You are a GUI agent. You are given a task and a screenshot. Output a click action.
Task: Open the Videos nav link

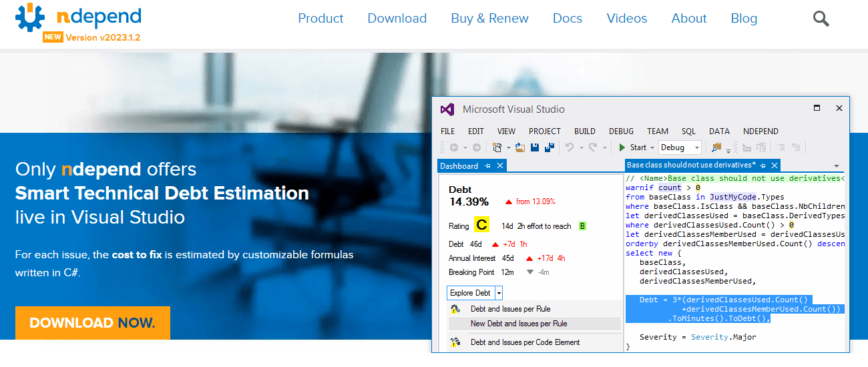pyautogui.click(x=627, y=19)
